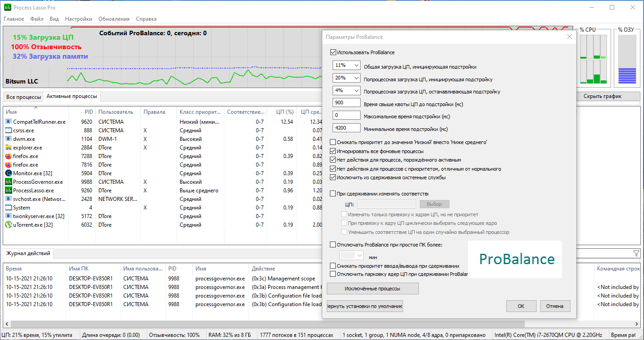Click the Firefox icon for PID 7288
644x340 pixels.
point(9,156)
